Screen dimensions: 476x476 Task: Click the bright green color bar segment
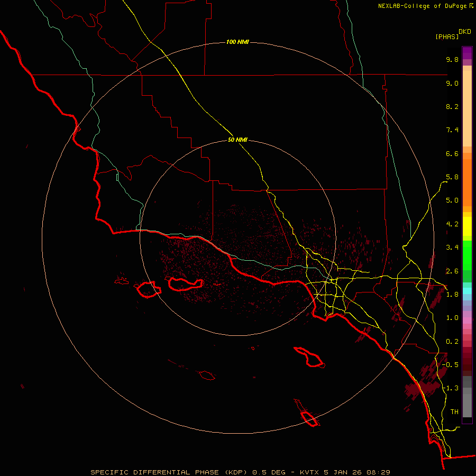(467, 255)
